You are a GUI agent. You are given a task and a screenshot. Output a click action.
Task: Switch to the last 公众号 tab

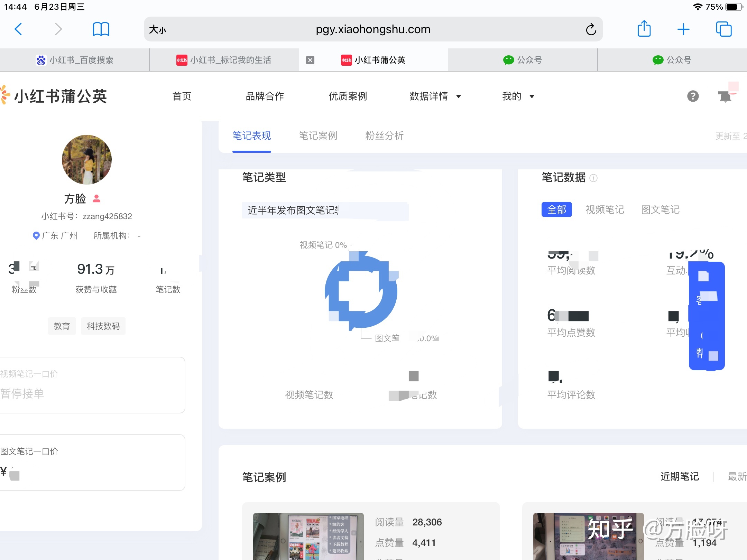pos(672,60)
